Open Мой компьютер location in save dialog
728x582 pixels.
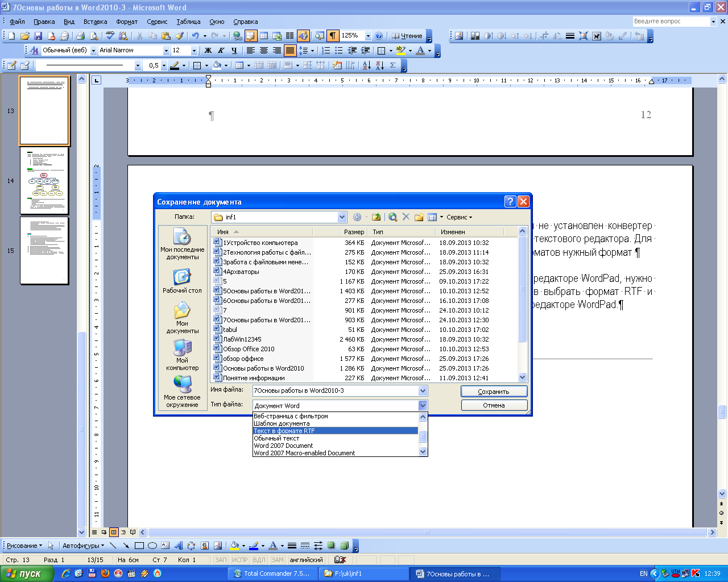coord(182,355)
